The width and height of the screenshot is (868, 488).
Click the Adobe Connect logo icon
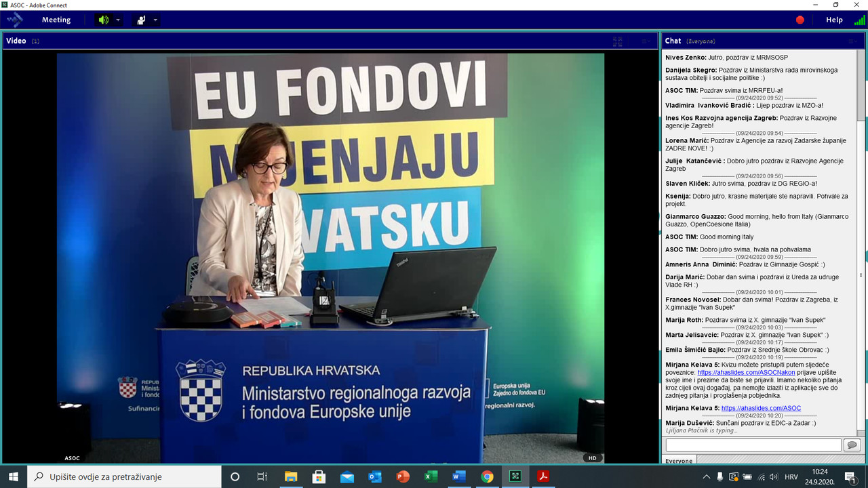(15, 20)
